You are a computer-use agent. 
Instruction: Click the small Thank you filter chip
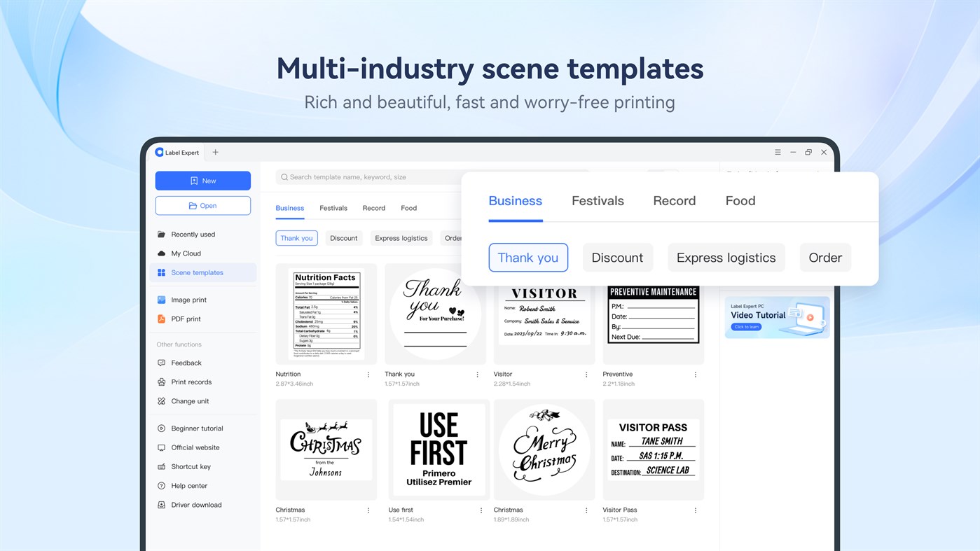point(296,238)
